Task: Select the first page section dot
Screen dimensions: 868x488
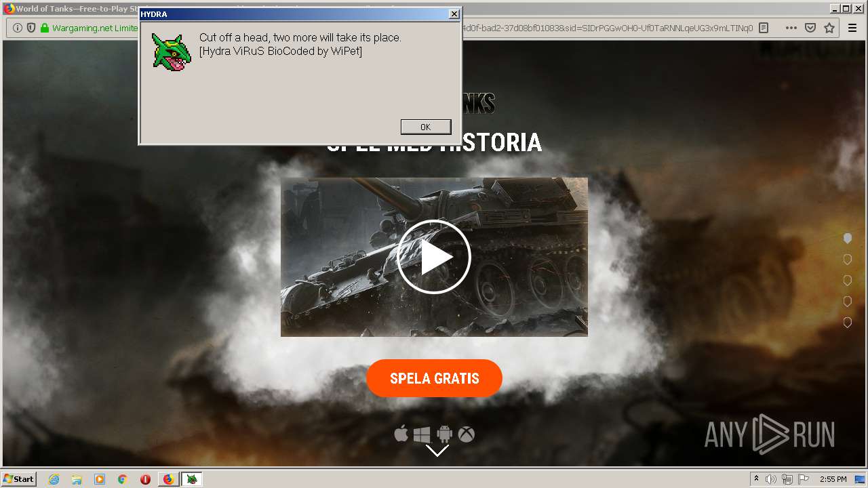Action: click(848, 239)
